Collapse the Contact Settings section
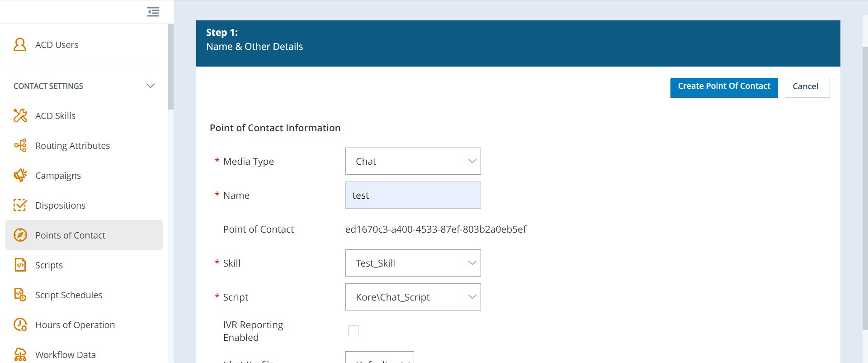This screenshot has width=868, height=363. pos(151,86)
